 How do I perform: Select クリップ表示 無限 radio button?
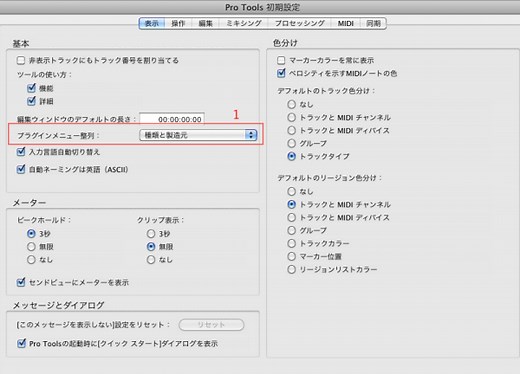point(151,247)
